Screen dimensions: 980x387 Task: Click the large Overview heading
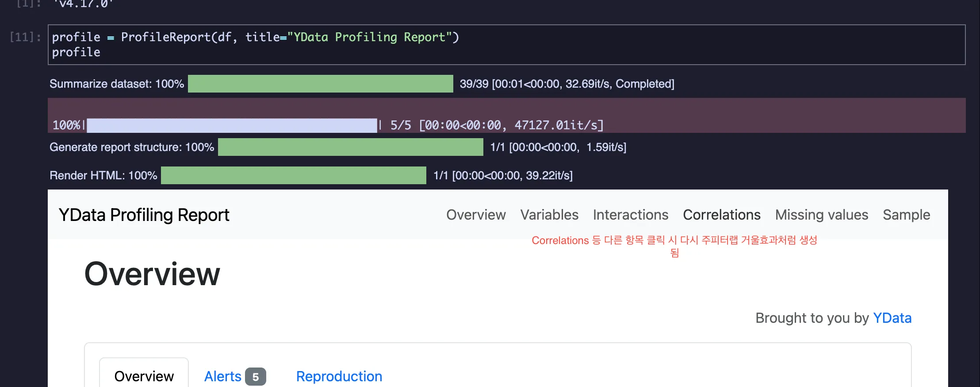pyautogui.click(x=152, y=274)
